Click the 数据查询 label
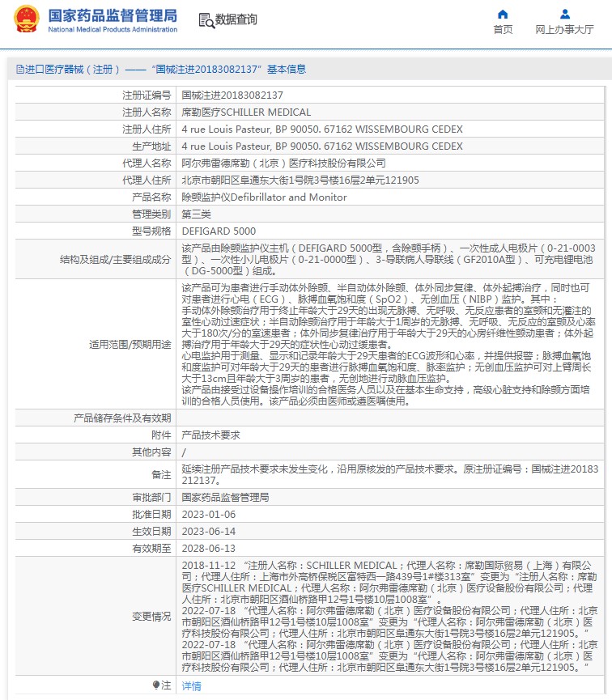This screenshot has height=700, width=612. [x=236, y=19]
